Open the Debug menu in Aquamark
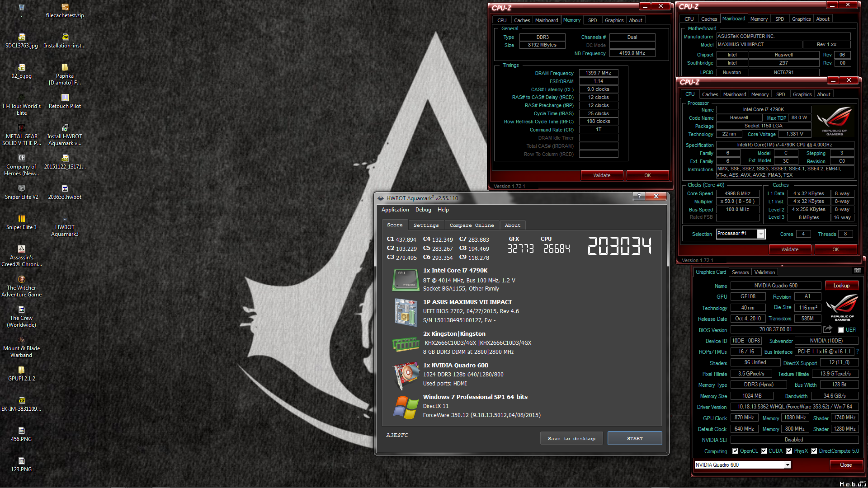This screenshot has height=488, width=868. [423, 210]
